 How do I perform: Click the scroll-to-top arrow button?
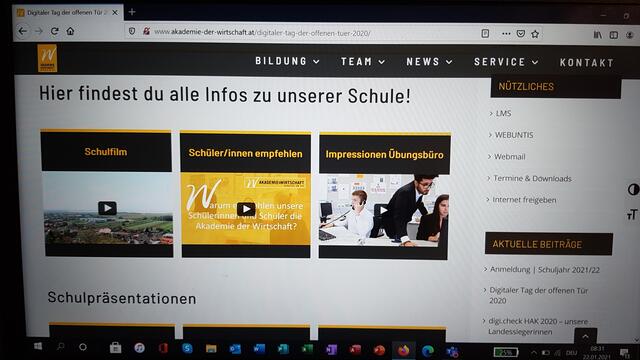[585, 336]
